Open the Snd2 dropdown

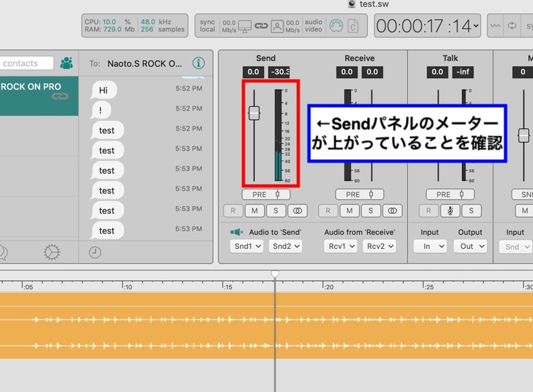286,246
